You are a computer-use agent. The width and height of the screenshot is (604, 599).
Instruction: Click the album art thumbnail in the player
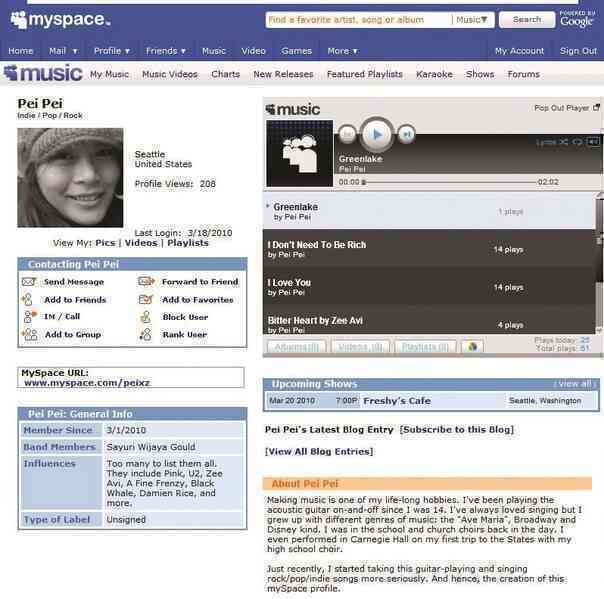tap(300, 153)
